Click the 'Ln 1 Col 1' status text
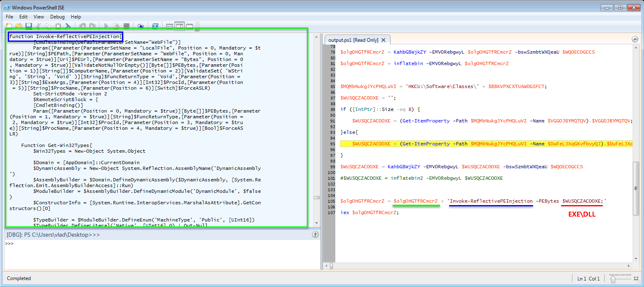Screen dimensions: 644x287 click(x=588, y=279)
